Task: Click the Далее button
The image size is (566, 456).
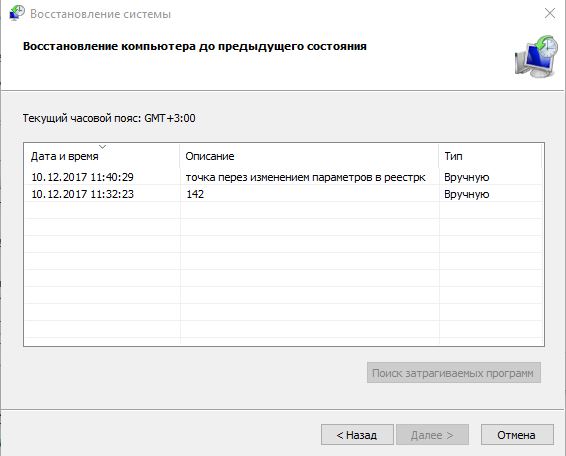Action: (x=432, y=435)
